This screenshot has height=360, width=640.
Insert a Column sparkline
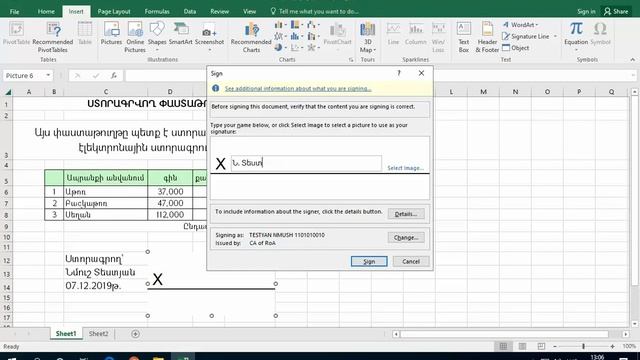pos(416,33)
